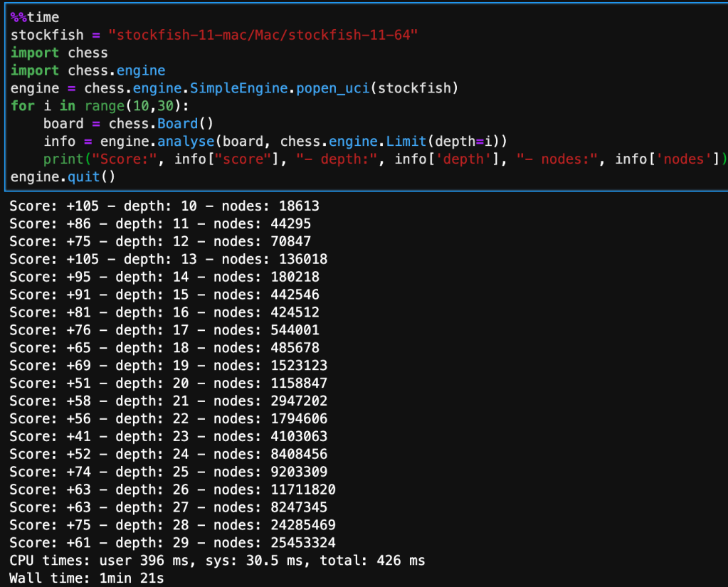
Task: Click the output line with nodes 136018
Action: [x=168, y=259]
